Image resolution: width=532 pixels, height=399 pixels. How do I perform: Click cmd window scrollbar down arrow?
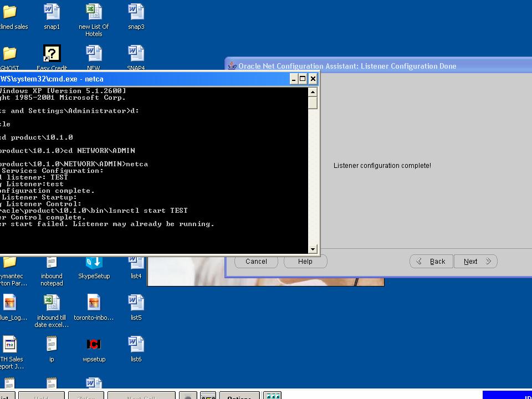click(x=313, y=249)
